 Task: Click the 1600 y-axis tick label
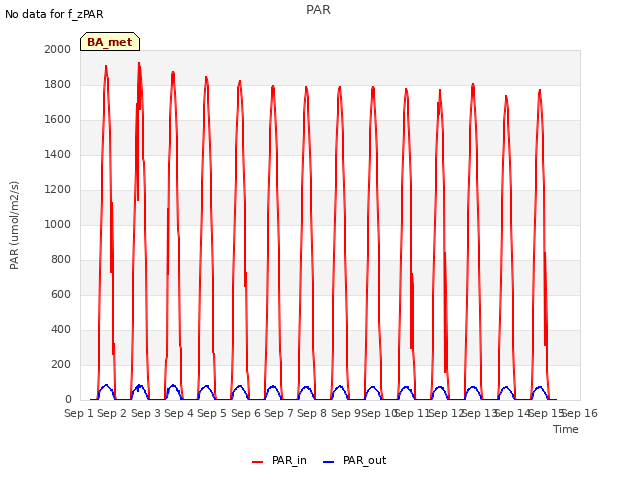[x=58, y=120]
